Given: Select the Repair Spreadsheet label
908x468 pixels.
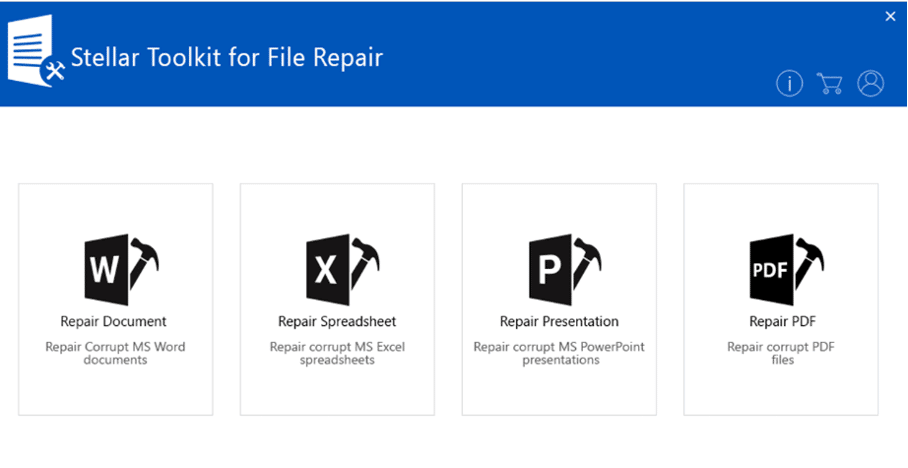Looking at the screenshot, I should pyautogui.click(x=337, y=321).
